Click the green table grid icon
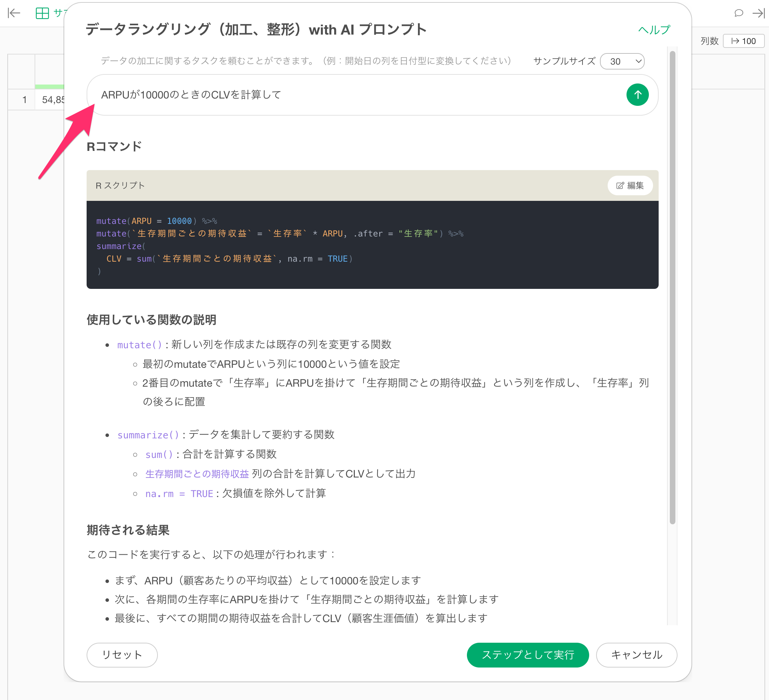 (42, 13)
